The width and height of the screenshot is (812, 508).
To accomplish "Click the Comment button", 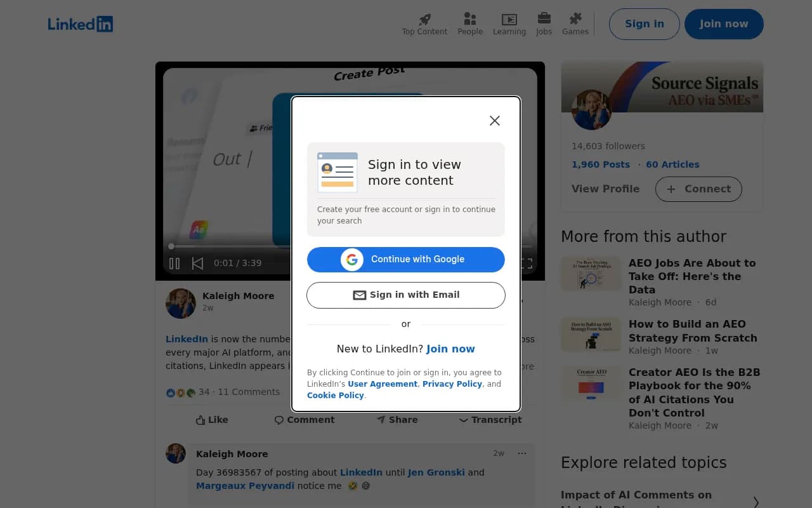I will point(304,420).
